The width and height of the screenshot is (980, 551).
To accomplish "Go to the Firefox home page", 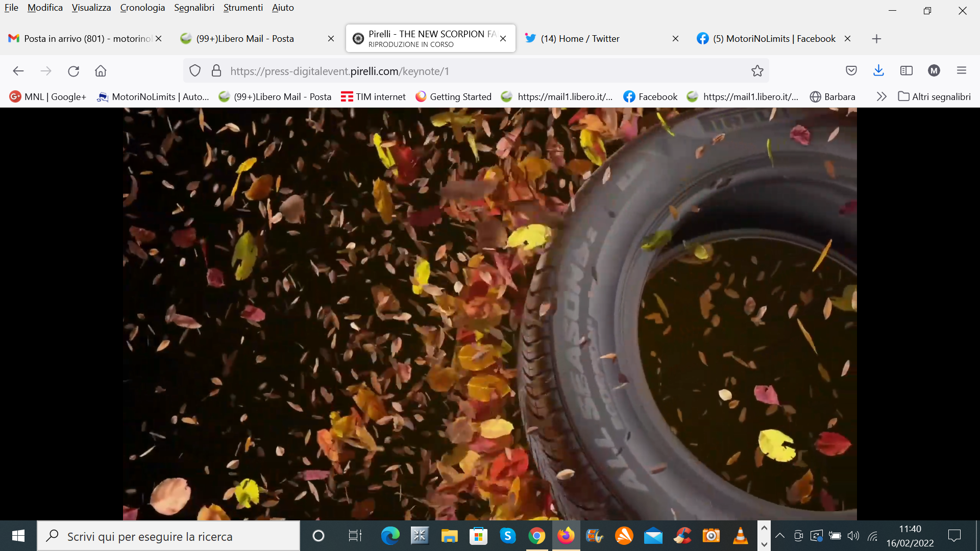I will 101,71.
